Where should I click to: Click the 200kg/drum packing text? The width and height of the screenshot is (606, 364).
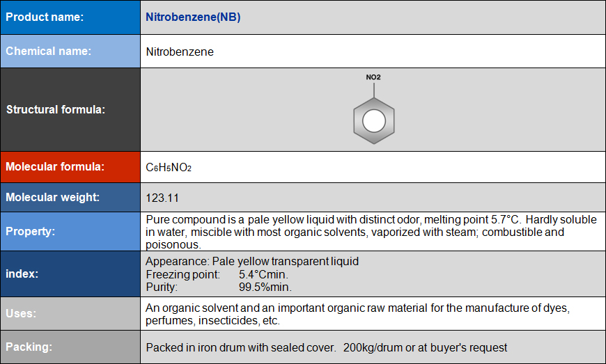click(373, 347)
